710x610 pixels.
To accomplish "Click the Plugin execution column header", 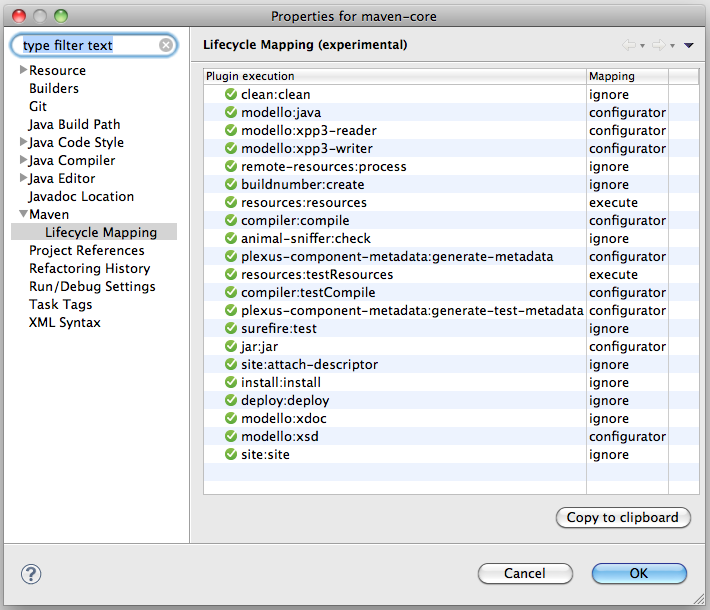I will tap(395, 76).
